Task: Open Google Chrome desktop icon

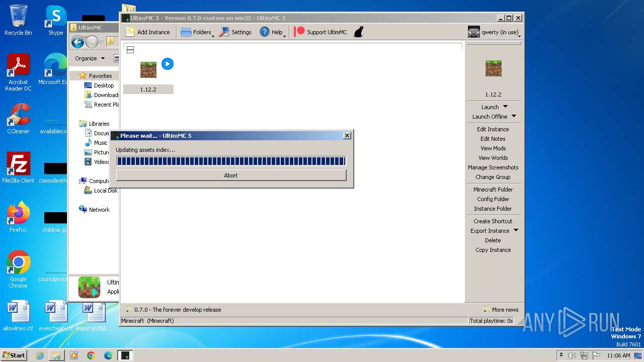Action: pyautogui.click(x=18, y=269)
